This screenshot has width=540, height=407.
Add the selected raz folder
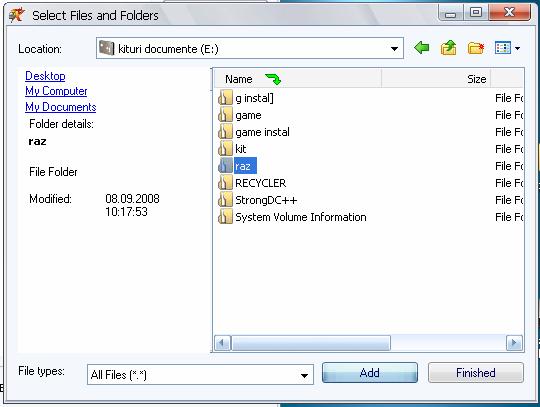pyautogui.click(x=370, y=373)
